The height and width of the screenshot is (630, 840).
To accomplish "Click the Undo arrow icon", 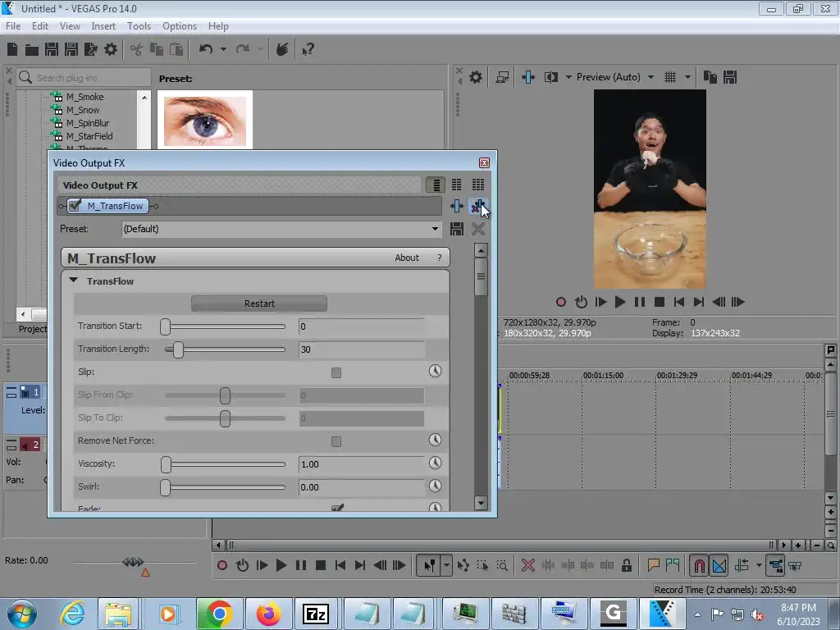I will tap(206, 50).
